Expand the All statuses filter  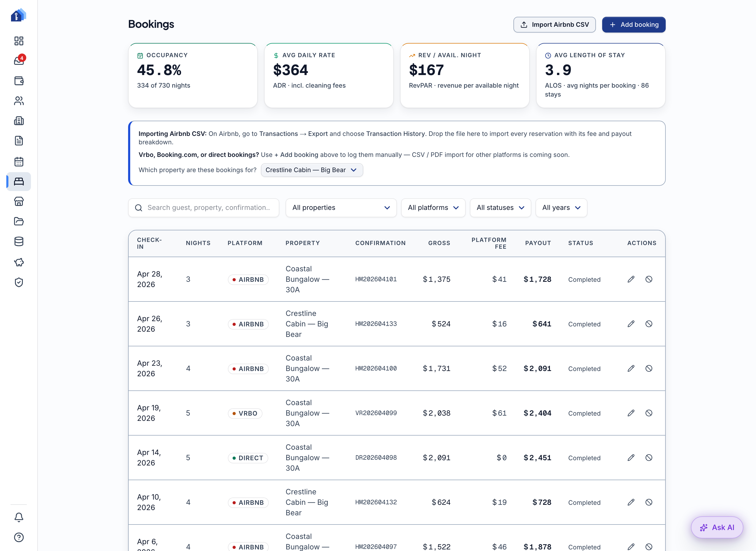point(500,208)
